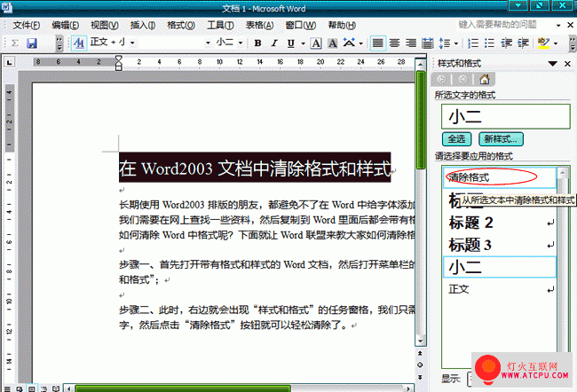This screenshot has width=577, height=392.
Task: Click the 全选 button
Action: click(x=456, y=139)
